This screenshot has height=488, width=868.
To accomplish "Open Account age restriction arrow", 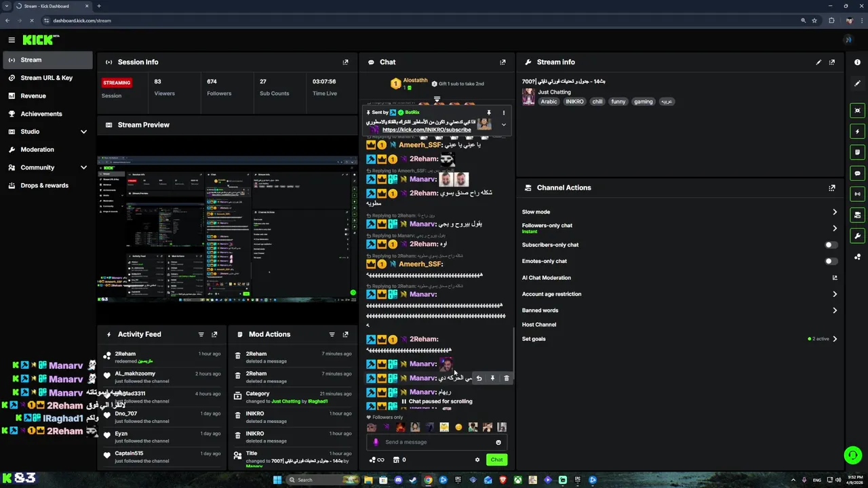I will click(835, 294).
